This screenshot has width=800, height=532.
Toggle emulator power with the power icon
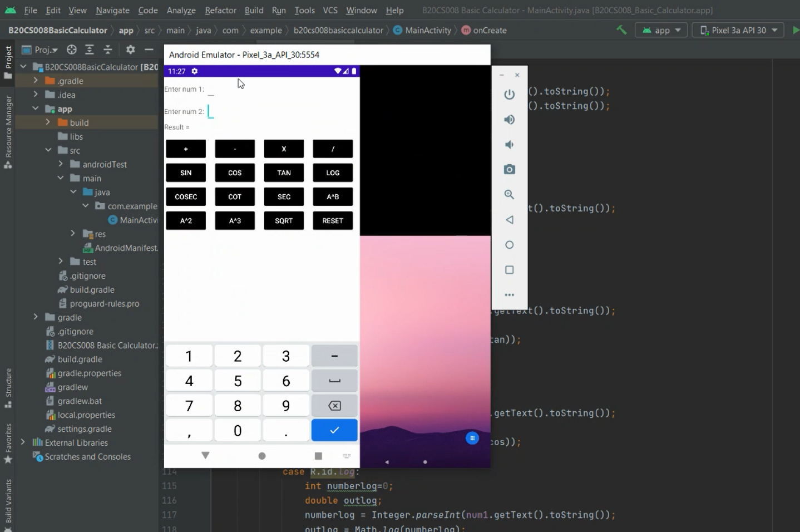click(x=509, y=94)
